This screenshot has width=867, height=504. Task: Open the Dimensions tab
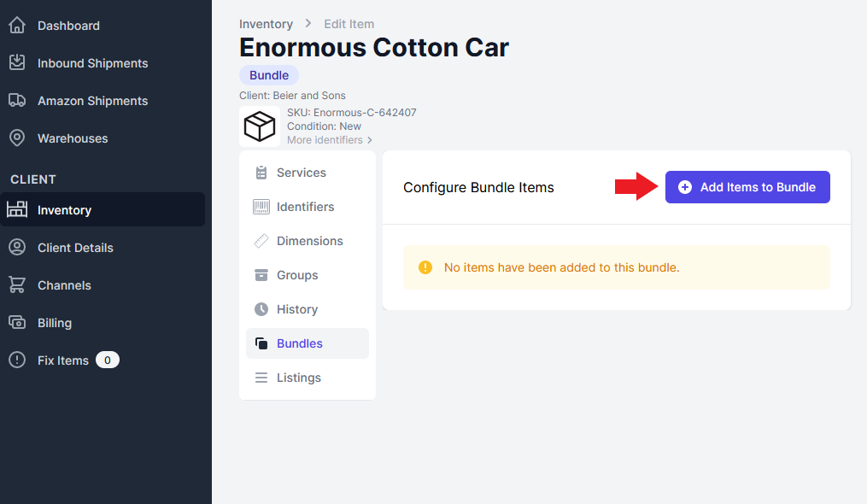coord(309,241)
